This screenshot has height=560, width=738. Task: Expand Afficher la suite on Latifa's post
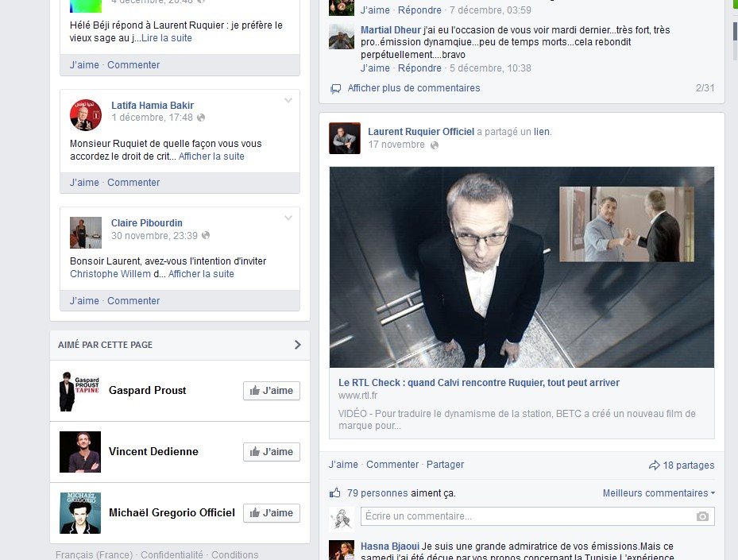coord(211,156)
